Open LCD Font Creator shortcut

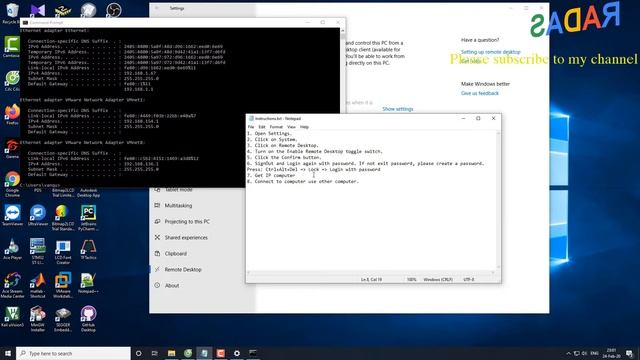pos(63,251)
